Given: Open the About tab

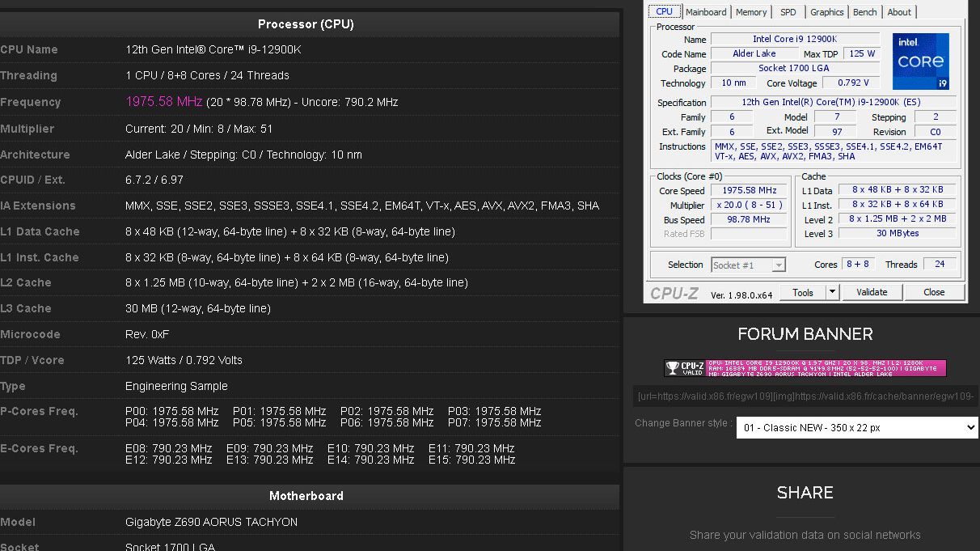Looking at the screenshot, I should point(899,12).
